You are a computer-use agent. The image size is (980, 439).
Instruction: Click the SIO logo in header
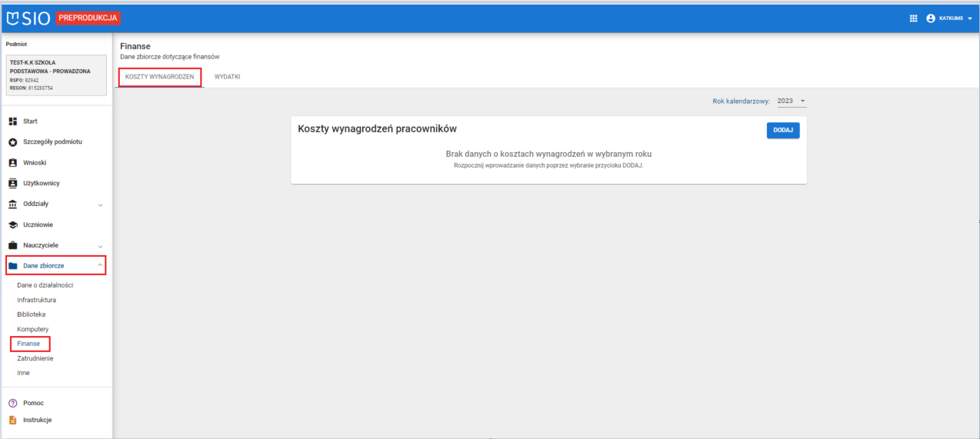[x=28, y=18]
